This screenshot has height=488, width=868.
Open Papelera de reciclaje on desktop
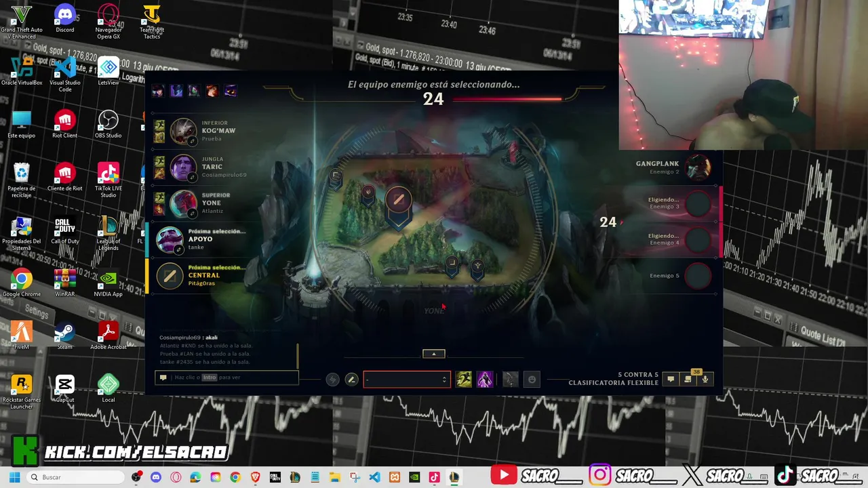(22, 180)
